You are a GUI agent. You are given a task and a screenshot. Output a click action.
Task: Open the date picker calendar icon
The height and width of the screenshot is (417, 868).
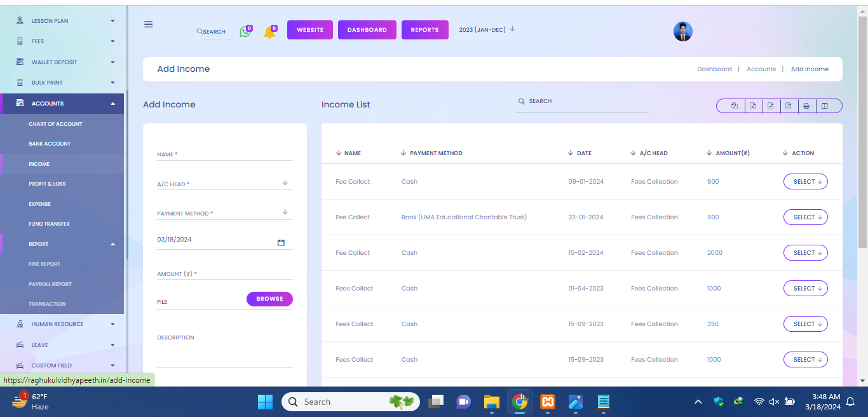(x=281, y=243)
